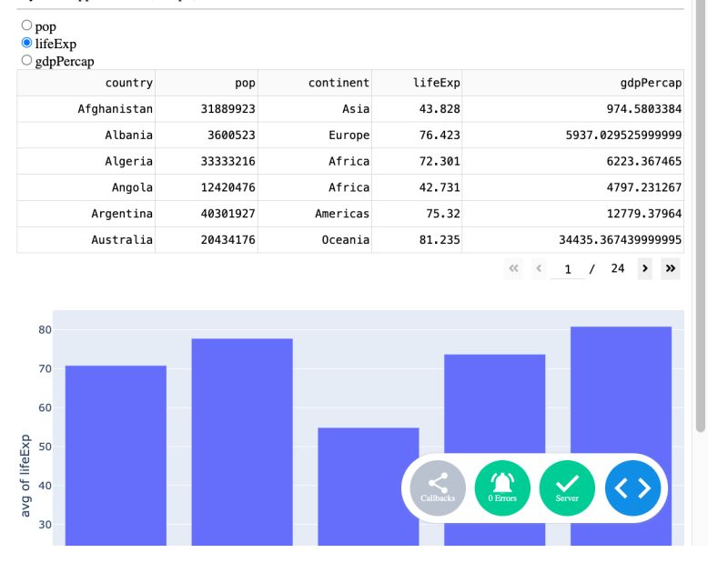Image resolution: width=728 pixels, height=583 pixels.
Task: Click the lifeExp value 42.731
Action: point(417,187)
